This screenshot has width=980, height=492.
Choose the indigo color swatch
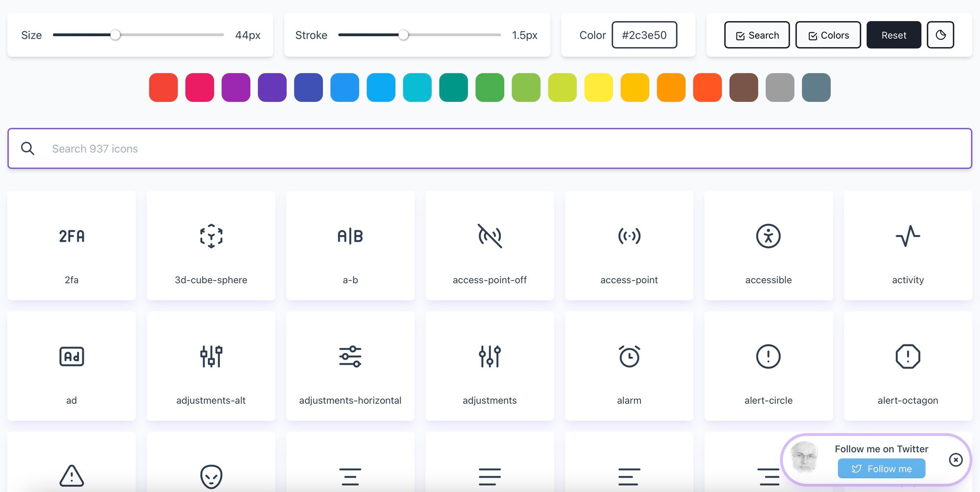tap(308, 87)
